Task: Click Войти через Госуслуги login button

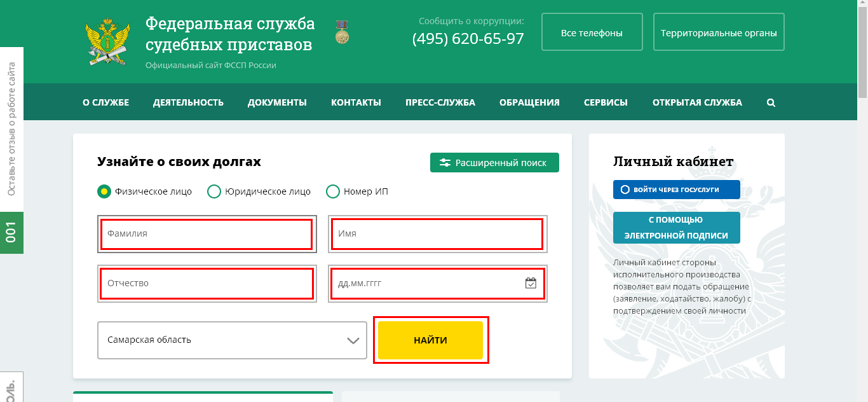Action: click(x=676, y=190)
